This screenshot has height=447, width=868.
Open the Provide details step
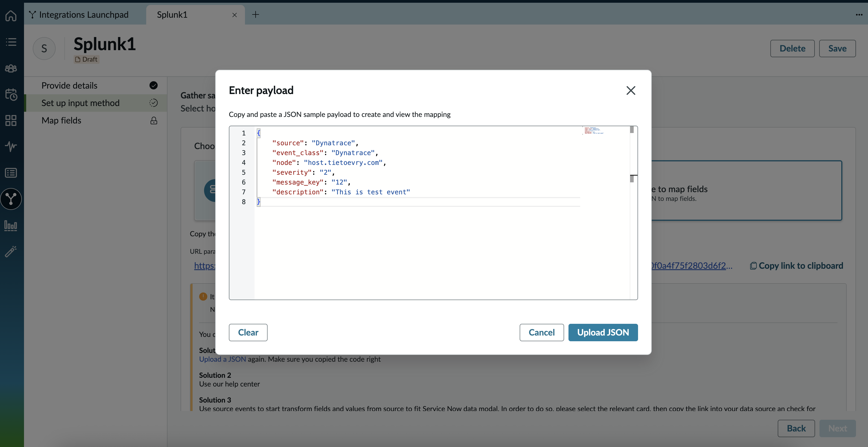[x=96, y=86]
